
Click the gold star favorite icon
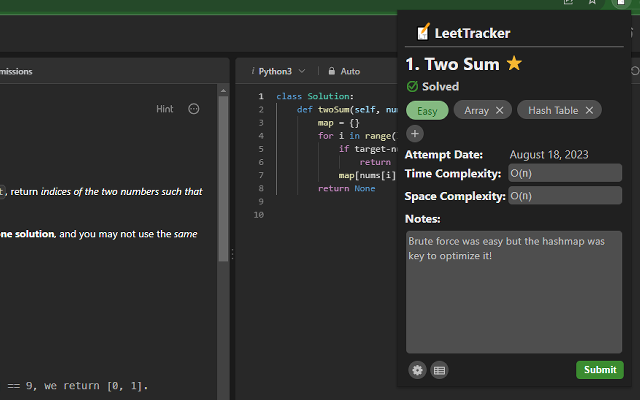[514, 63]
